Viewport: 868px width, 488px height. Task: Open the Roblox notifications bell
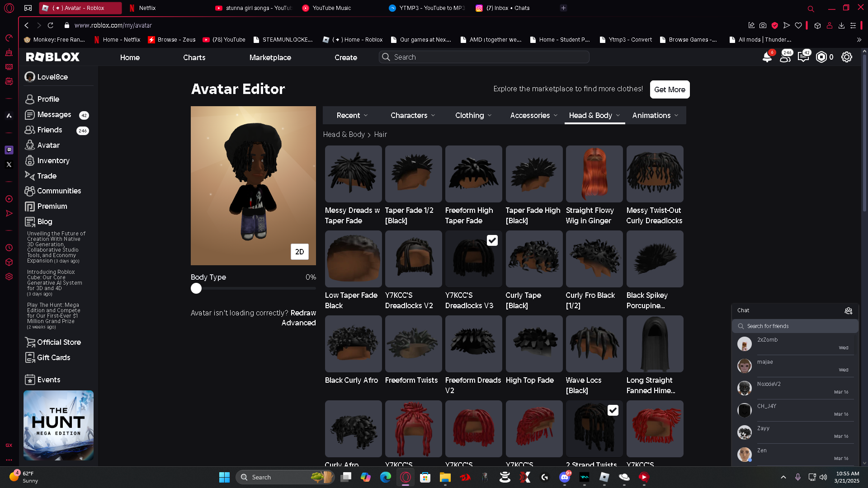(x=767, y=57)
